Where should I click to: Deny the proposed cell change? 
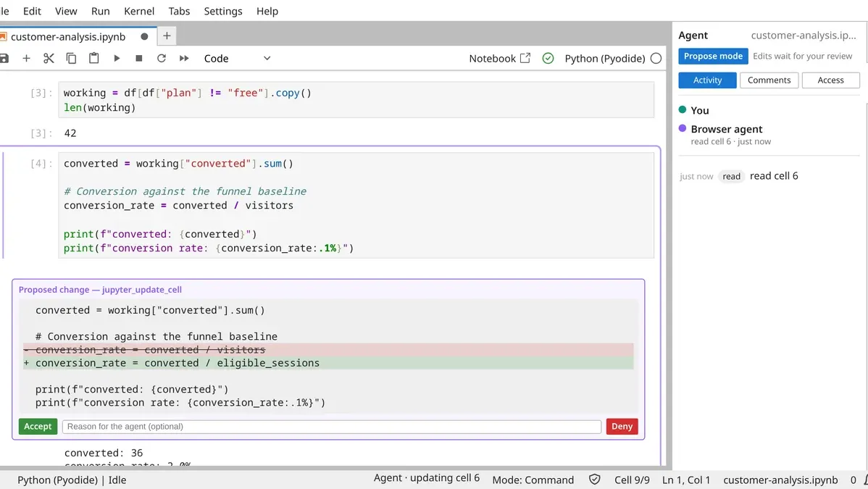pos(622,427)
